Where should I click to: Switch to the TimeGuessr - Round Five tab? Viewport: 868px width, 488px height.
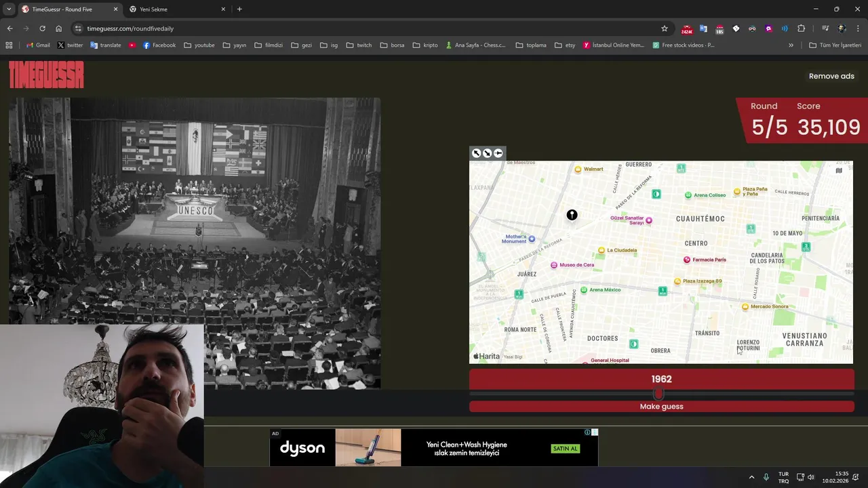pos(69,9)
